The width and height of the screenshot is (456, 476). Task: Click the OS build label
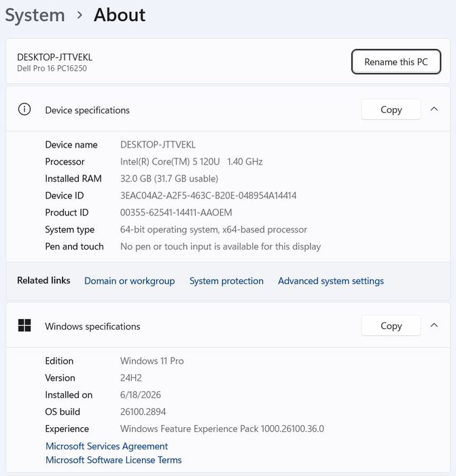pyautogui.click(x=63, y=411)
